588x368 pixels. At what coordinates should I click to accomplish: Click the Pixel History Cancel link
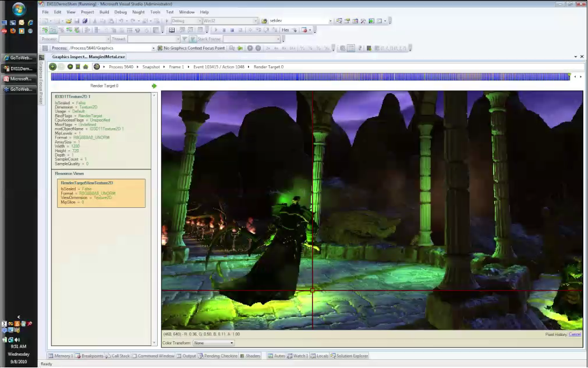[575, 334]
